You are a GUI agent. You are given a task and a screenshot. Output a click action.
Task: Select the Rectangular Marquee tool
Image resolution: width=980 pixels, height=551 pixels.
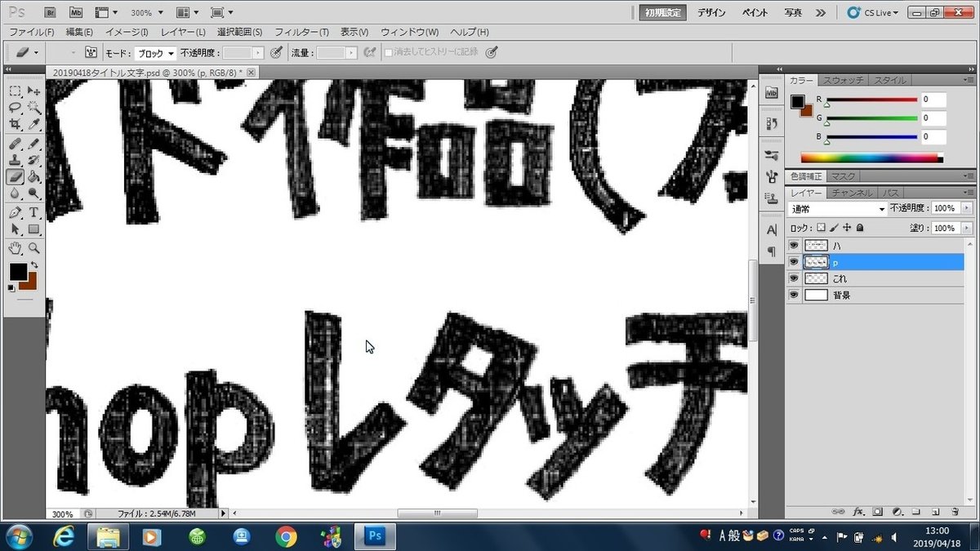pos(16,91)
